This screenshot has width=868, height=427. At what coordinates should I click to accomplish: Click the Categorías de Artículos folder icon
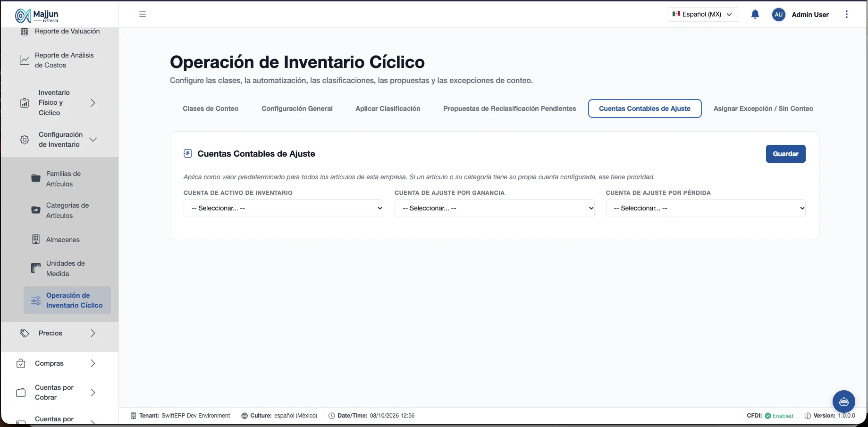[x=36, y=210]
